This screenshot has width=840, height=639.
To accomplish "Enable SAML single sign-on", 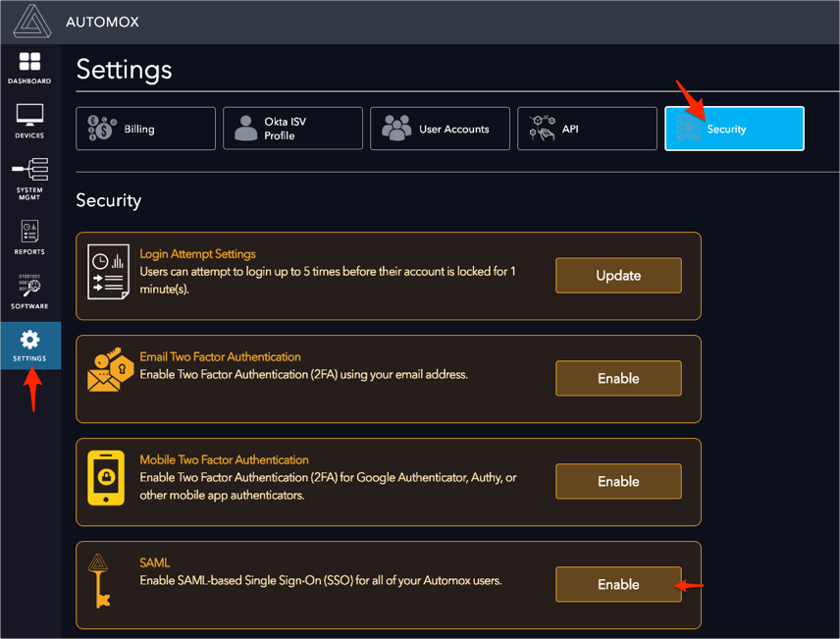I will [618, 585].
